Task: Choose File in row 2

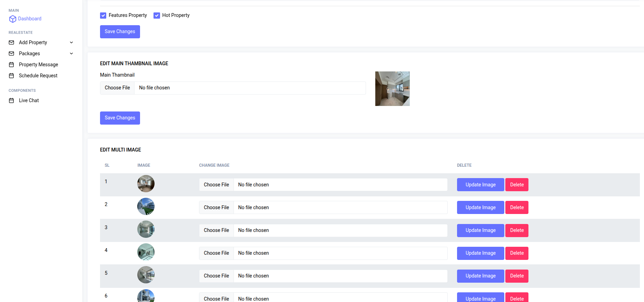Action: 216,207
